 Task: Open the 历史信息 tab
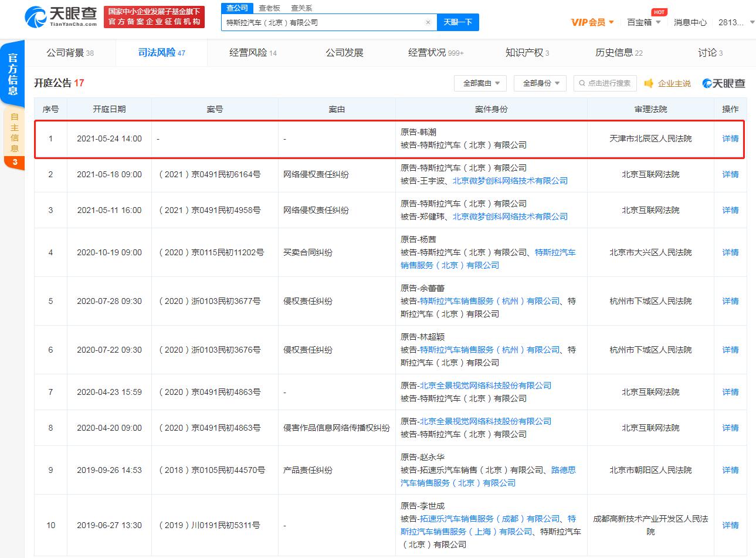[x=619, y=53]
